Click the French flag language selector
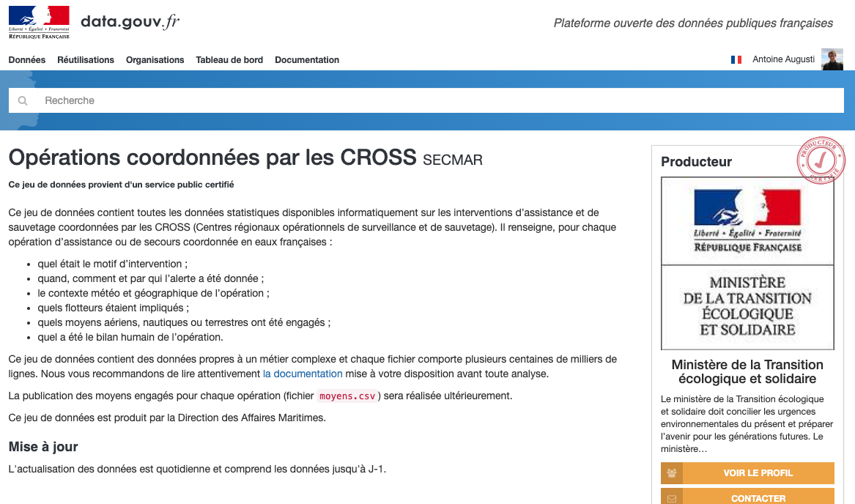855x504 pixels. [x=736, y=59]
